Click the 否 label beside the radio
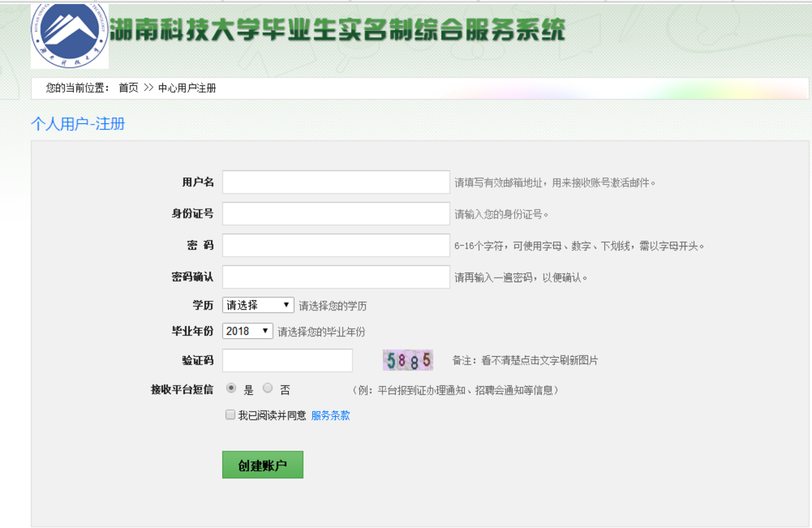 coord(285,390)
